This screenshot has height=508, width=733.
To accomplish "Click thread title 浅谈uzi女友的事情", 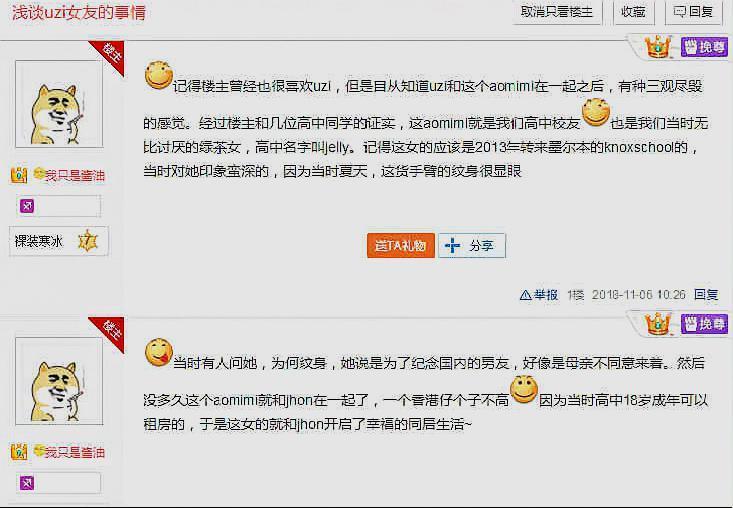I will click(x=79, y=13).
